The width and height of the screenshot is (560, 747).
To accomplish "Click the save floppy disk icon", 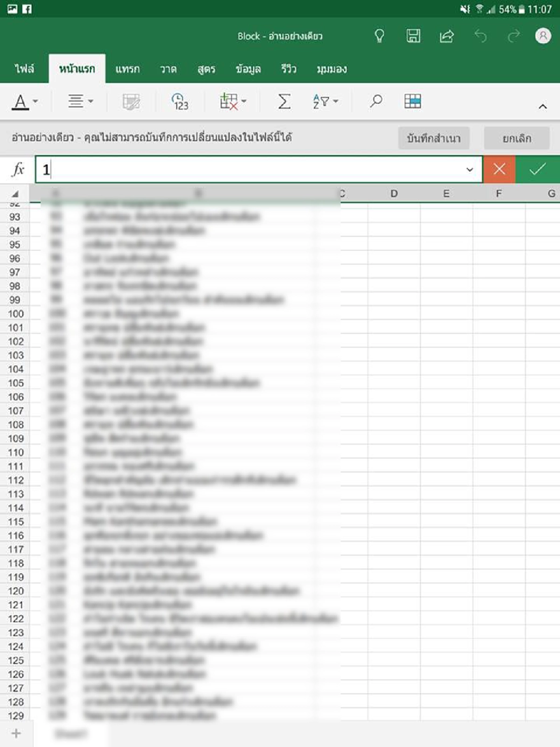I will click(413, 36).
